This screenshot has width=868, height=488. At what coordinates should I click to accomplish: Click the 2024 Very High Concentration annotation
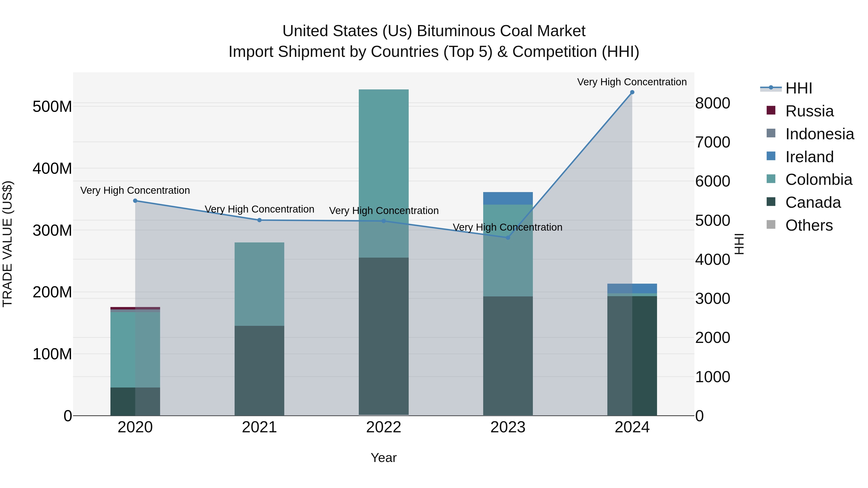(x=632, y=82)
